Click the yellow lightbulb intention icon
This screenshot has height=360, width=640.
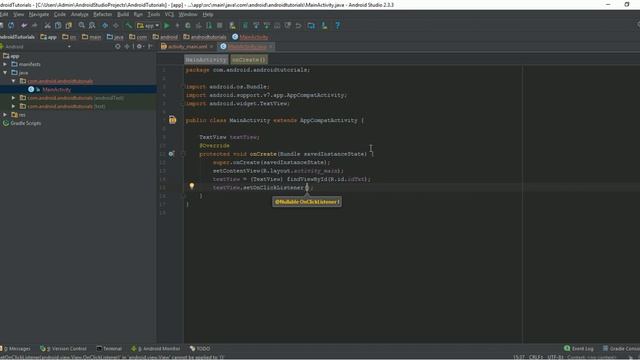[x=191, y=186]
